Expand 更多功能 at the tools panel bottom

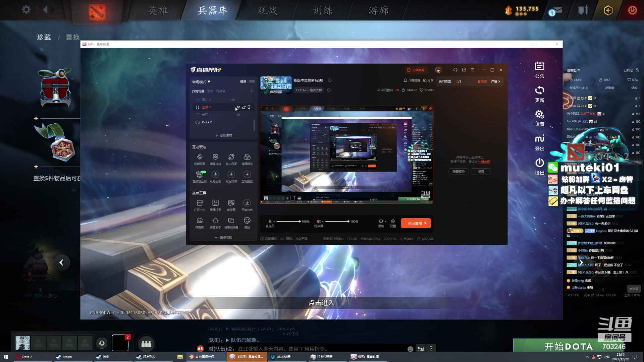pos(224,237)
